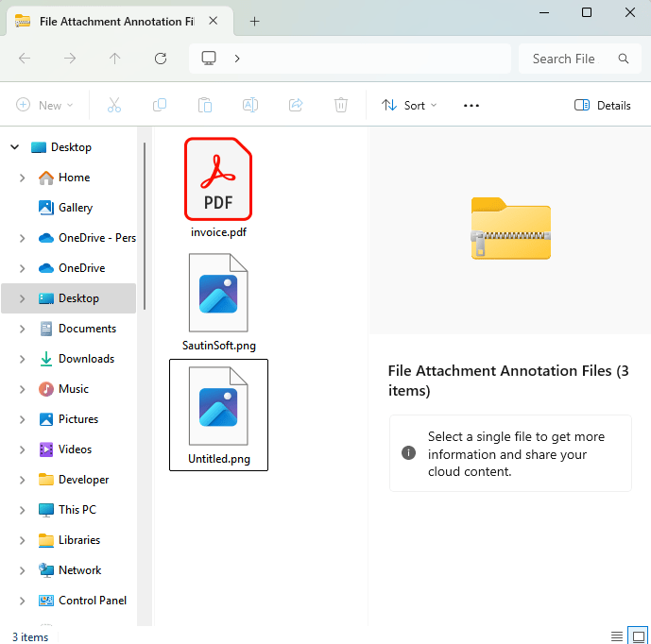Open the See more ellipsis menu
The width and height of the screenshot is (651, 644).
[x=471, y=105]
